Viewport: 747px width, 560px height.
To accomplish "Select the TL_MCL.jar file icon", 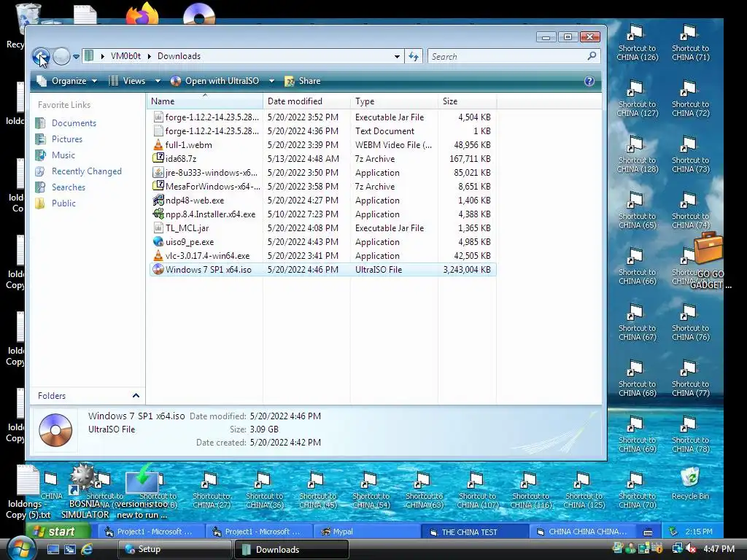I will click(x=158, y=228).
